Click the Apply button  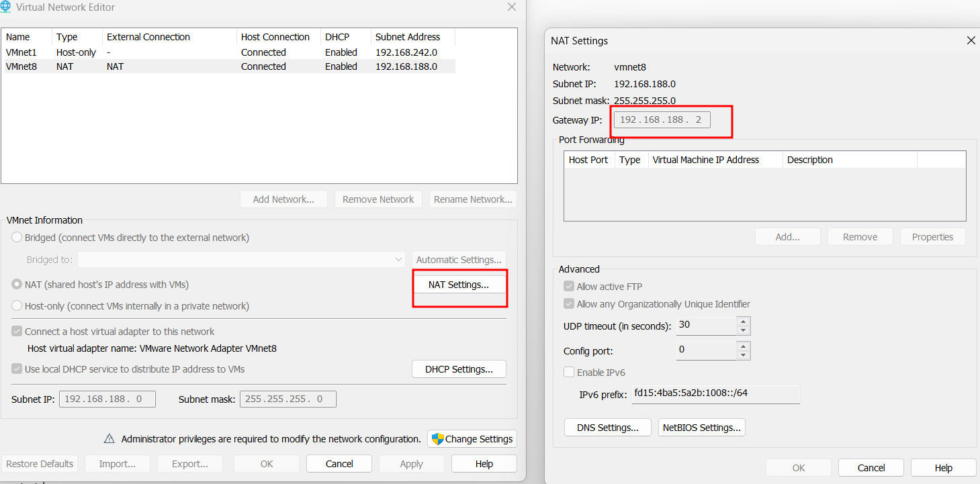(412, 464)
